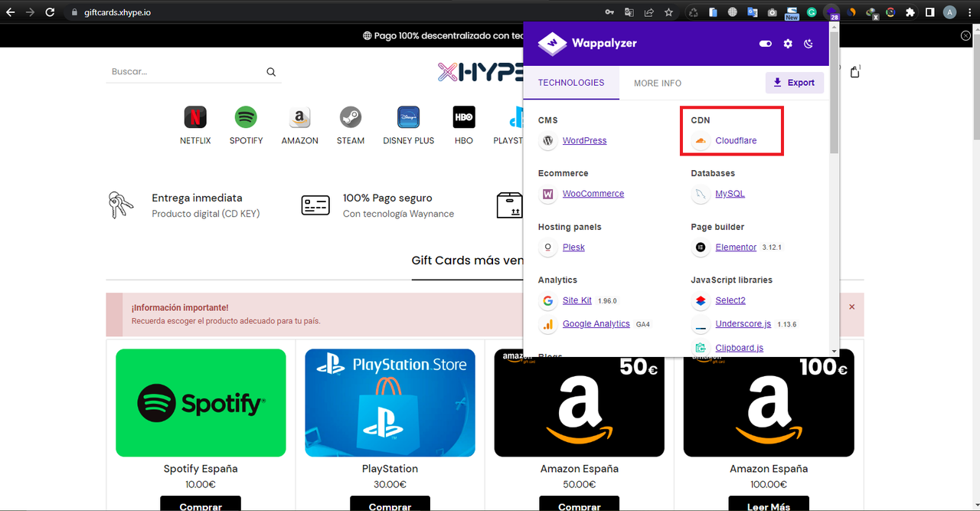Open Chrome side panel icon
The image size is (980, 511).
(929, 12)
